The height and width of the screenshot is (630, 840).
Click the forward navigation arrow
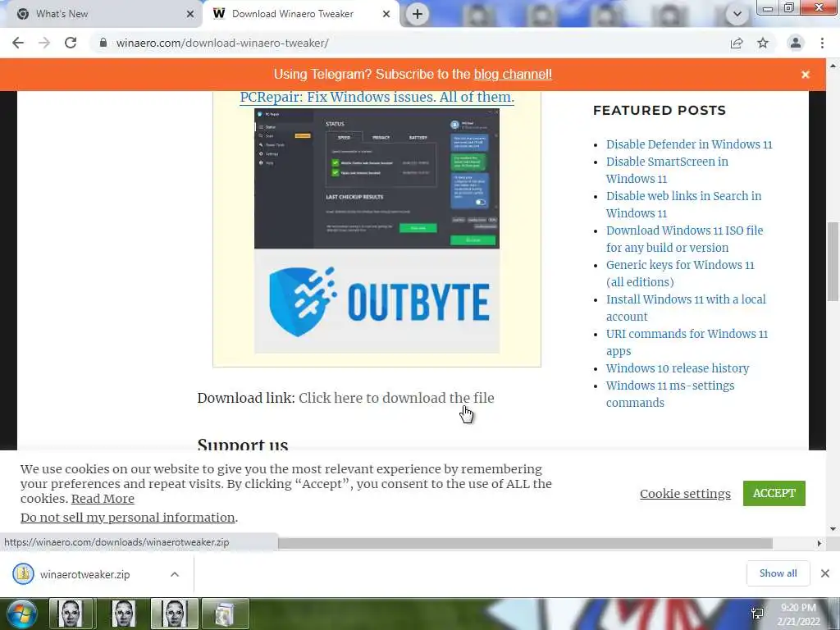44,43
